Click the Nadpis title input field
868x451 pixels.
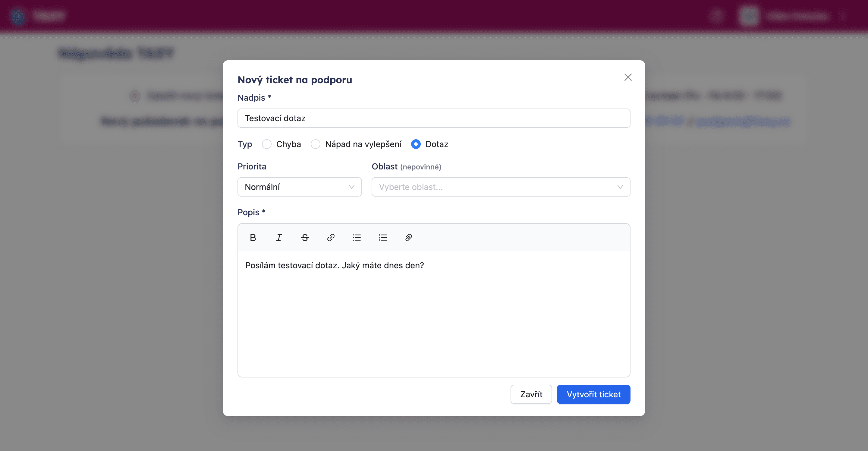pyautogui.click(x=434, y=118)
